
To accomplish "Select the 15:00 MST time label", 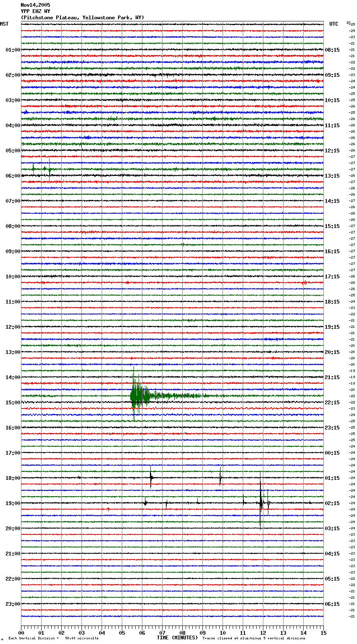I will (x=13, y=403).
